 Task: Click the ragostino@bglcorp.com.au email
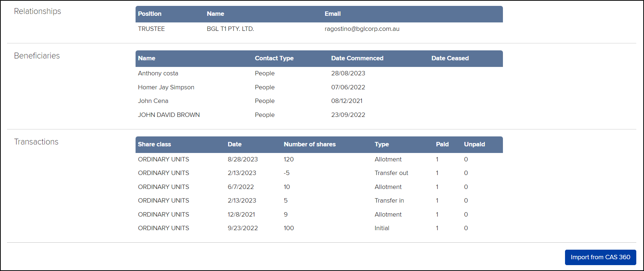362,29
